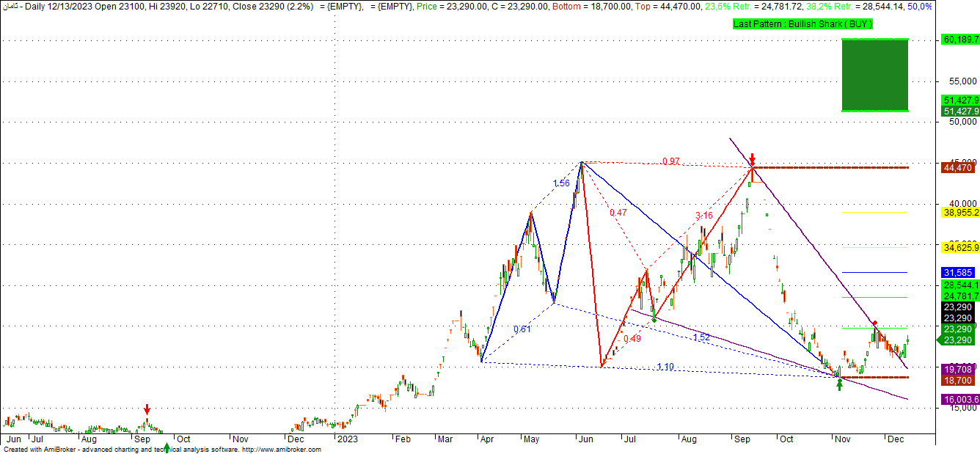Open the amibroker.com link in footer

click(x=281, y=450)
